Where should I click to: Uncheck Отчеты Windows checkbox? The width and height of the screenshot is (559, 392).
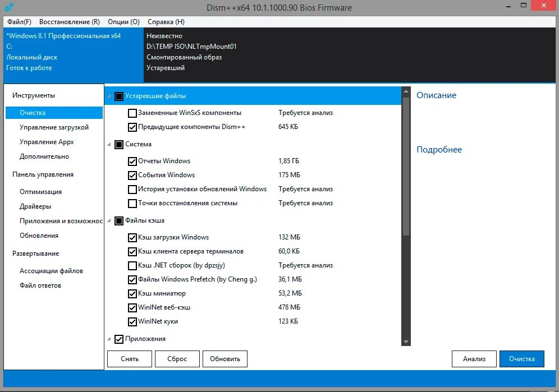132,161
